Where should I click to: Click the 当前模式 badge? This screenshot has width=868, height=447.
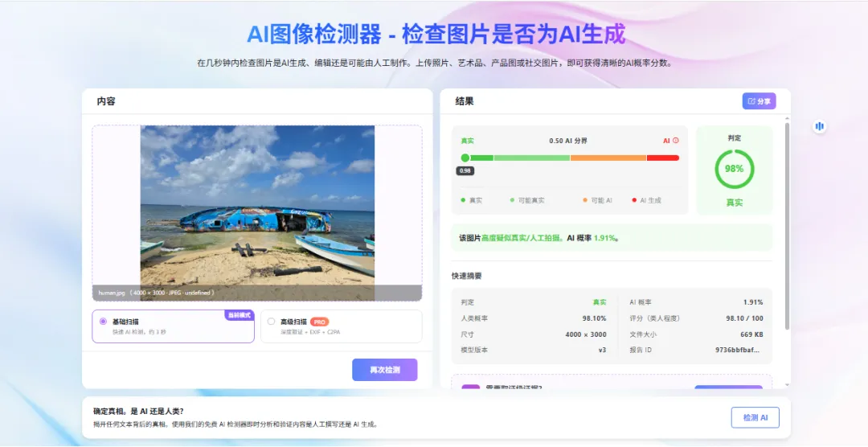click(240, 315)
